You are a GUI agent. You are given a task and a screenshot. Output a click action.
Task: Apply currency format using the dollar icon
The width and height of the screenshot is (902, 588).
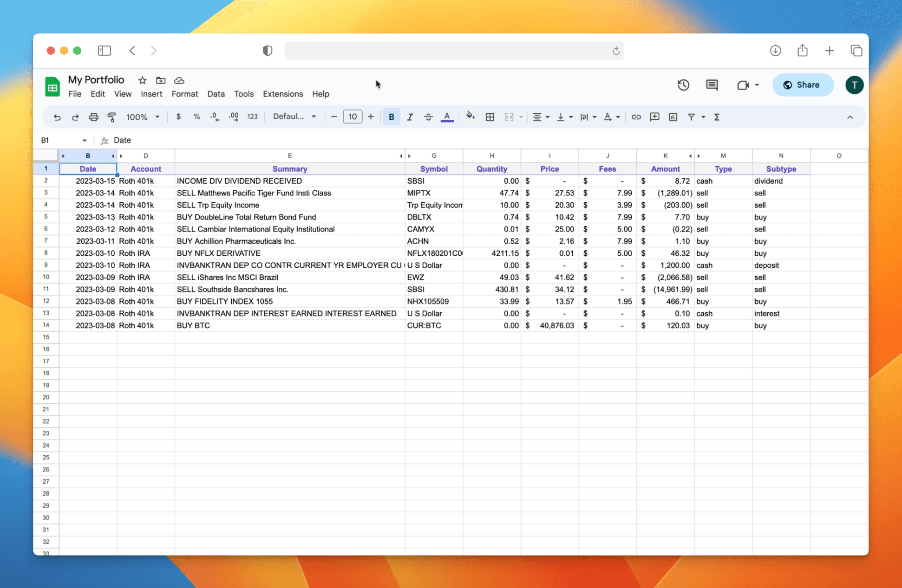tap(178, 117)
